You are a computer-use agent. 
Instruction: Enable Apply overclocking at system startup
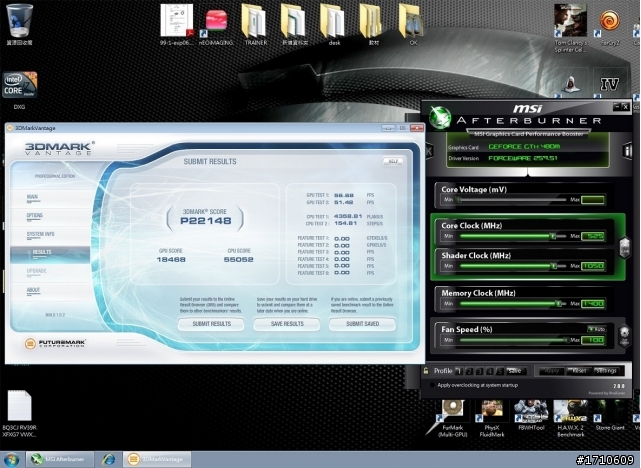433,385
